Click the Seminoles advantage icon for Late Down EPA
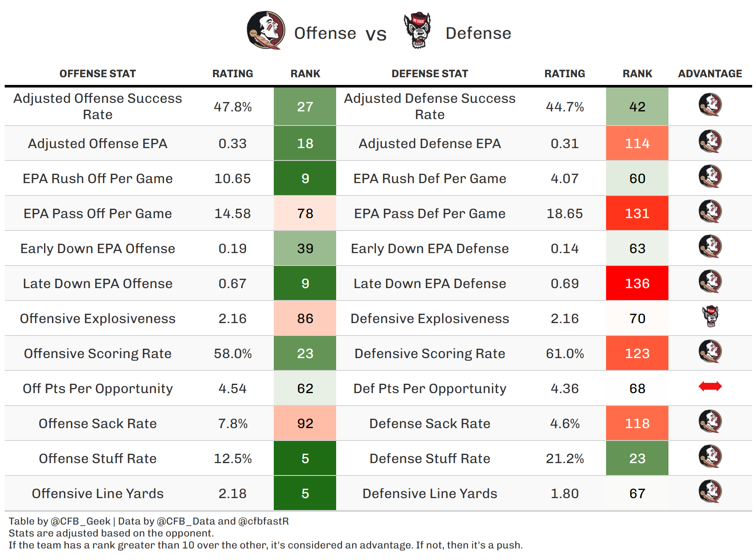This screenshot has height=560, width=756. pos(710,282)
